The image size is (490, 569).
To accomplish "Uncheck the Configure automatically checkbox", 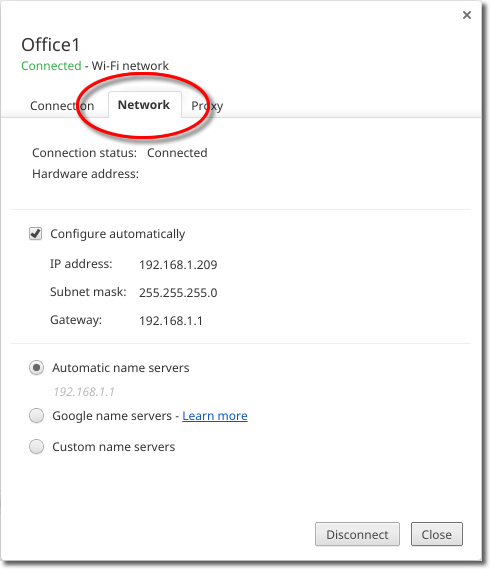I will pos(36,234).
